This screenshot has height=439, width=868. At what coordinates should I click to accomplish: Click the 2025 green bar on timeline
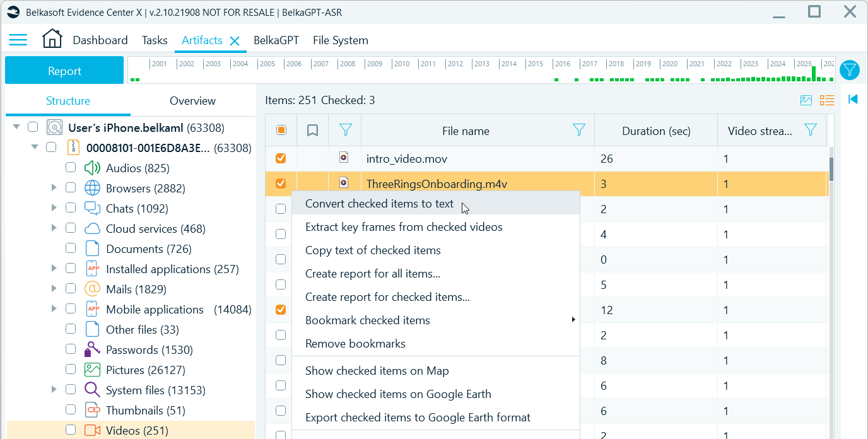(x=814, y=73)
